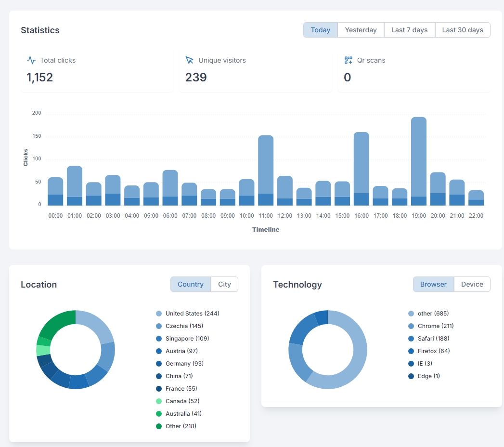Click Singapore (109) legend entry
The height and width of the screenshot is (447, 504).
click(x=187, y=339)
